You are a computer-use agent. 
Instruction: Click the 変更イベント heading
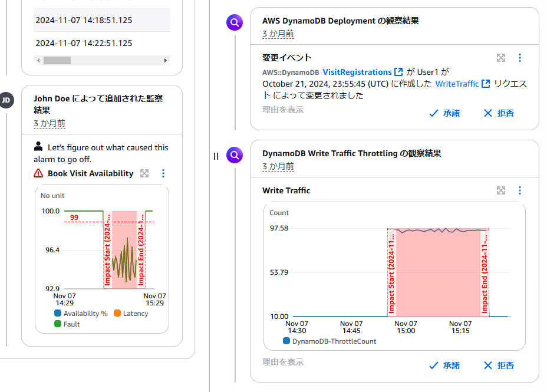coord(286,58)
